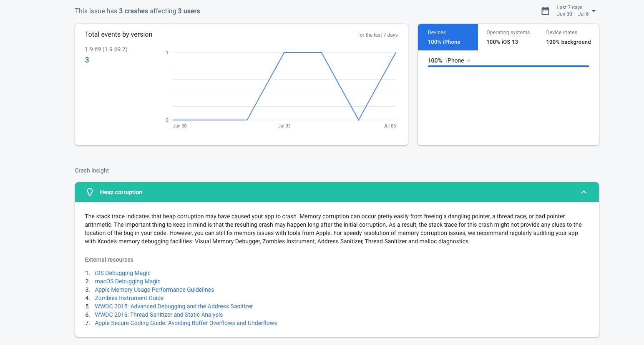
Task: Open Apple Memory Usage Performance Guidelines link
Action: (154, 290)
